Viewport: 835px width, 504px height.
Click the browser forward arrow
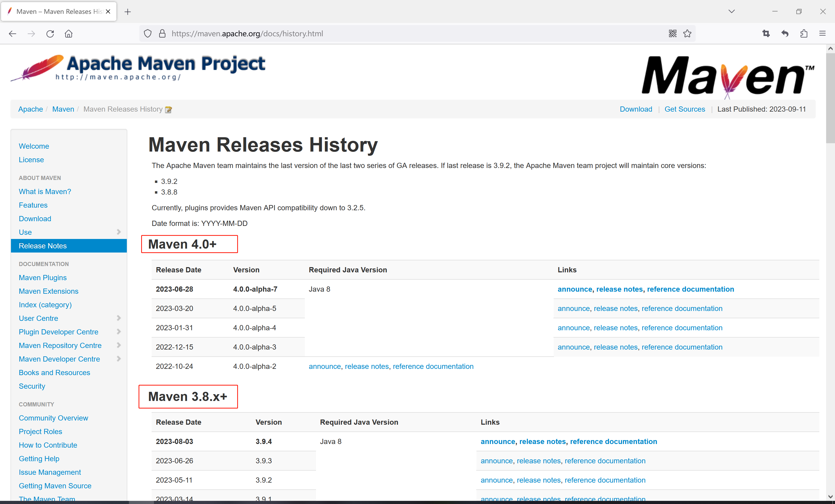click(31, 34)
